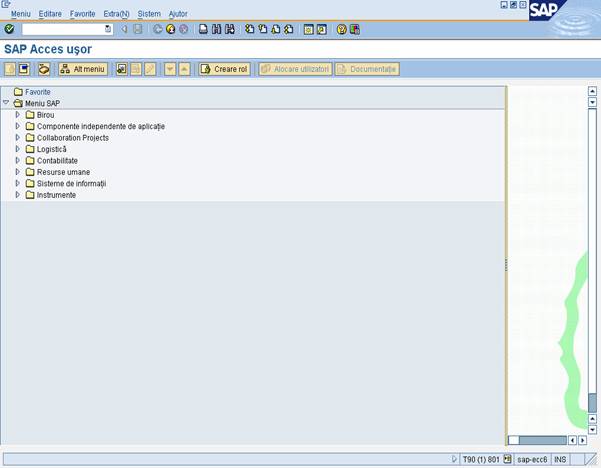
Task: Click the Print icon
Action: pos(204,29)
